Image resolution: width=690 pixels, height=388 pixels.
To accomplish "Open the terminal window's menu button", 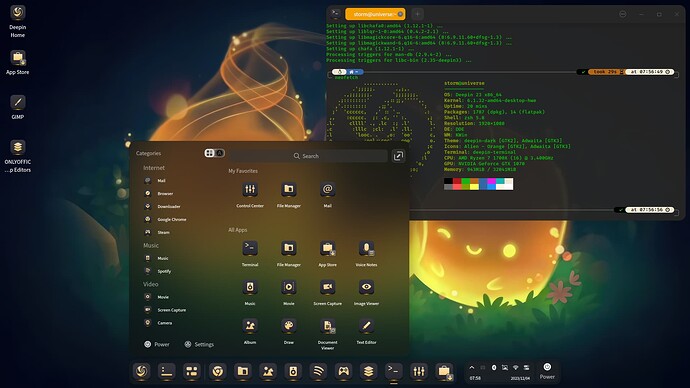I will click(x=623, y=14).
